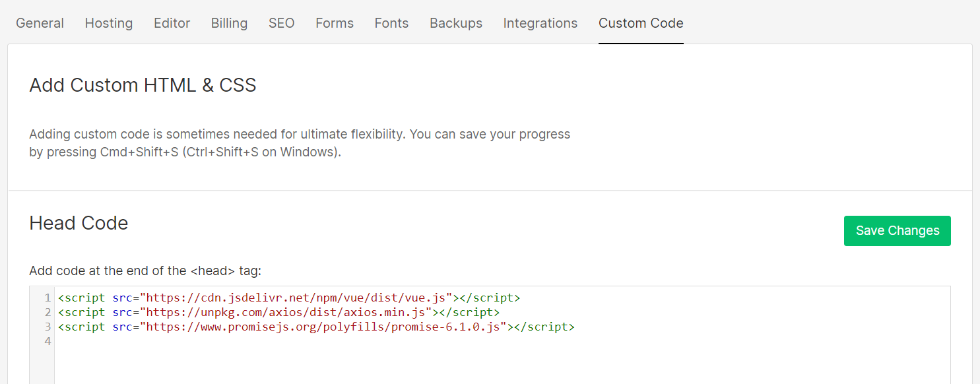The image size is (980, 384).
Task: Open the Backups tab
Action: tap(455, 22)
